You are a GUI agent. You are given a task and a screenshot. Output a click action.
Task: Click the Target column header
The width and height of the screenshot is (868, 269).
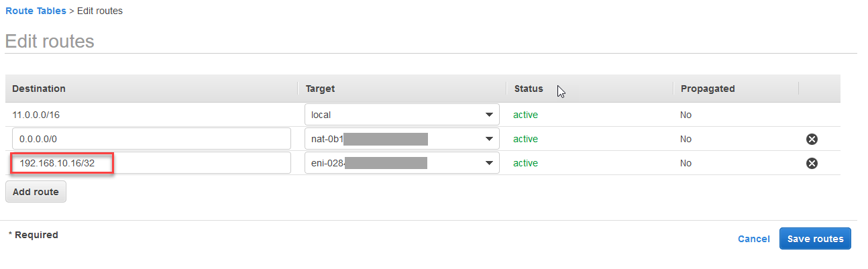point(320,89)
